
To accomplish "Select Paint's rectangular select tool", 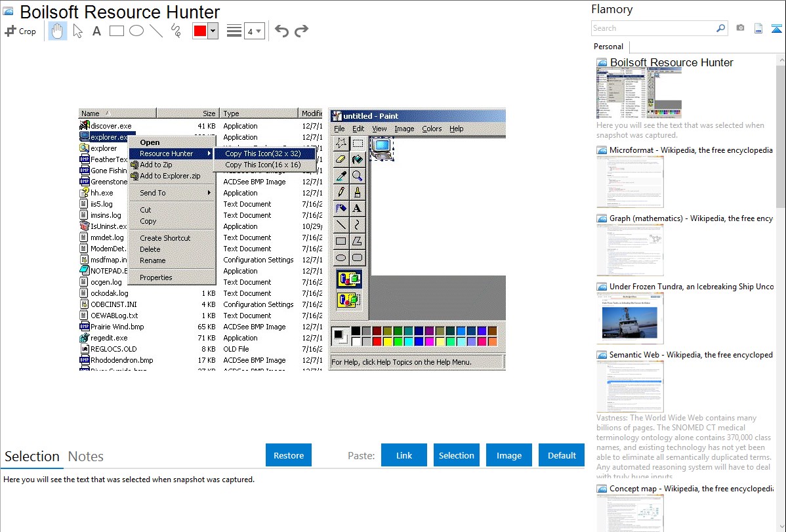I will [358, 144].
